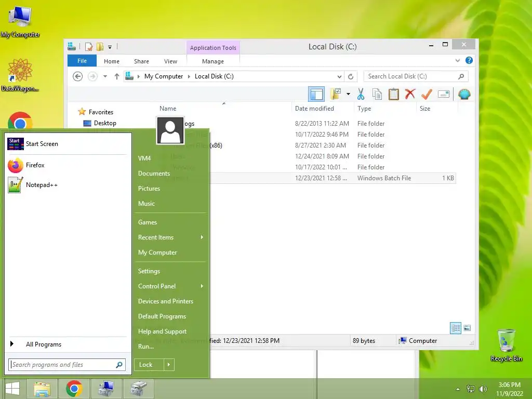Click the folder options toolbar icon
The image size is (532, 399).
336,94
